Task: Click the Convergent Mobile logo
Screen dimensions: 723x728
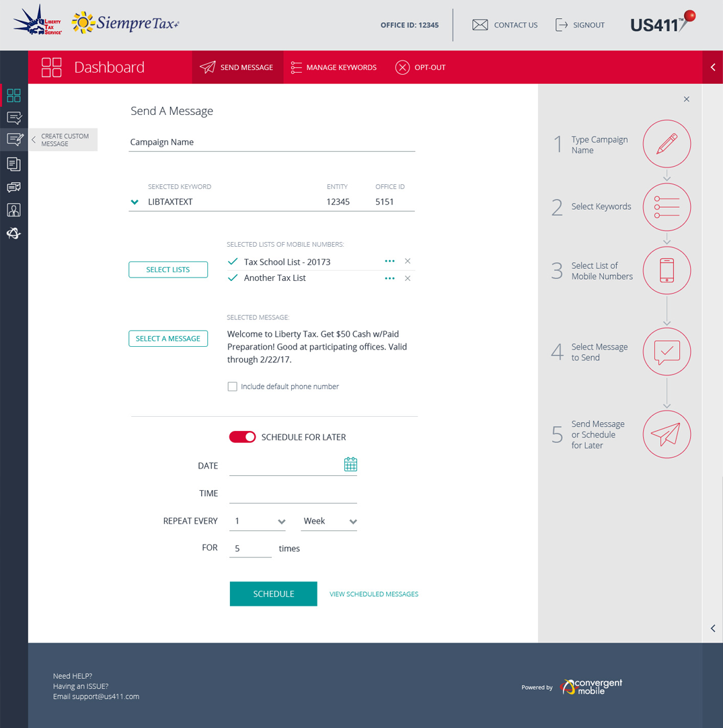Action: (x=591, y=687)
